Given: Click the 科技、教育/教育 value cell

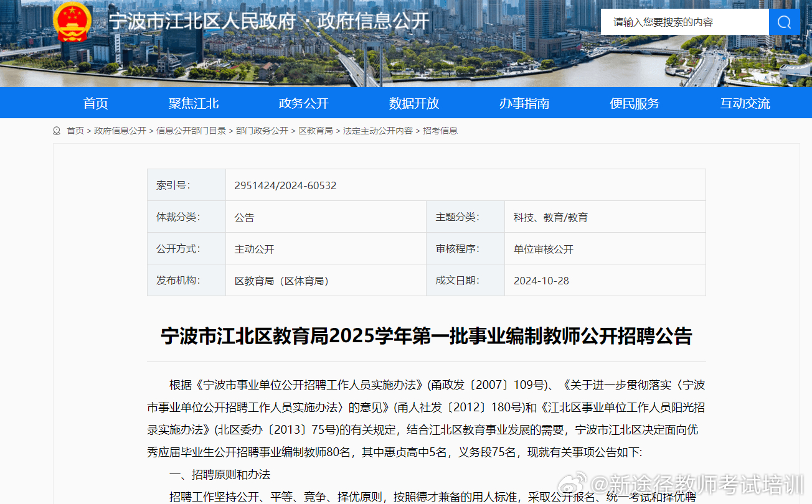Looking at the screenshot, I should [x=605, y=217].
